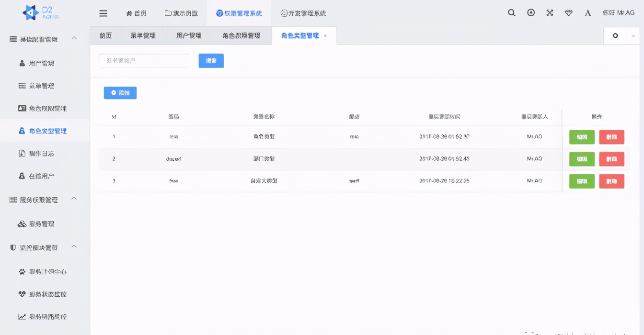This screenshot has height=335, width=644.
Task: Collapse the 监控模块管理 sidebar group
Action: 74,247
